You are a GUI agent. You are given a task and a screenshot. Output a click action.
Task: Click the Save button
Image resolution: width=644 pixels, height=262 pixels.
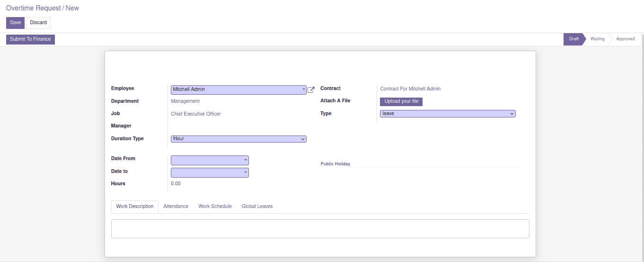15,23
